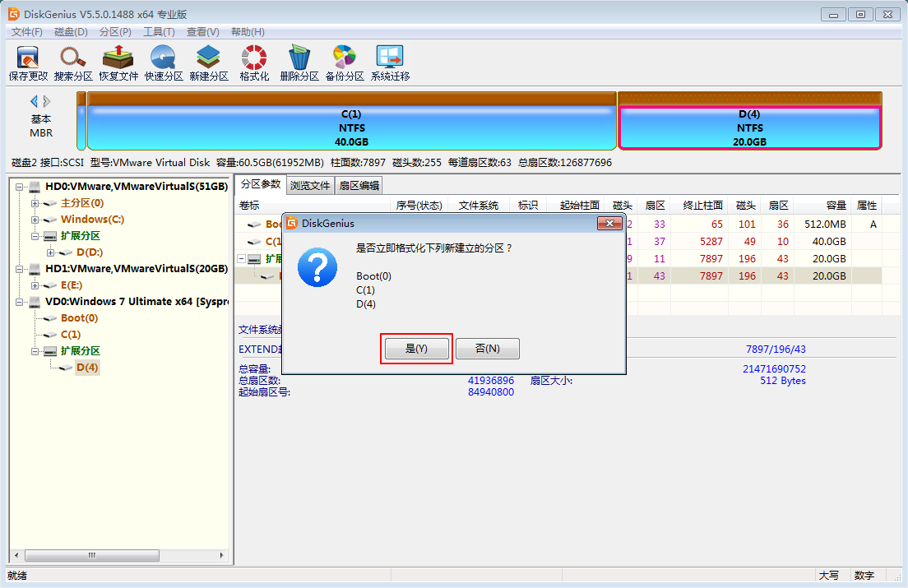Click the 删除分区 (Delete Partition) icon
The height and width of the screenshot is (588, 908).
coord(299,63)
